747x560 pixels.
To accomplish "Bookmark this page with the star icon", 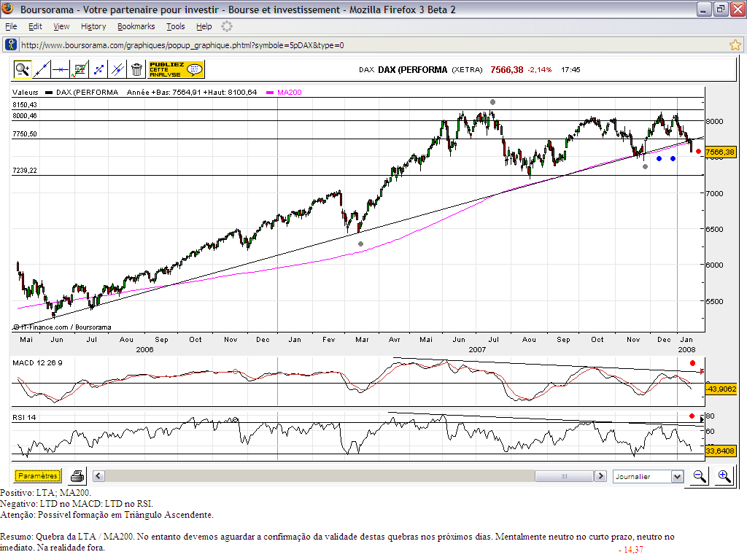I will tap(735, 45).
